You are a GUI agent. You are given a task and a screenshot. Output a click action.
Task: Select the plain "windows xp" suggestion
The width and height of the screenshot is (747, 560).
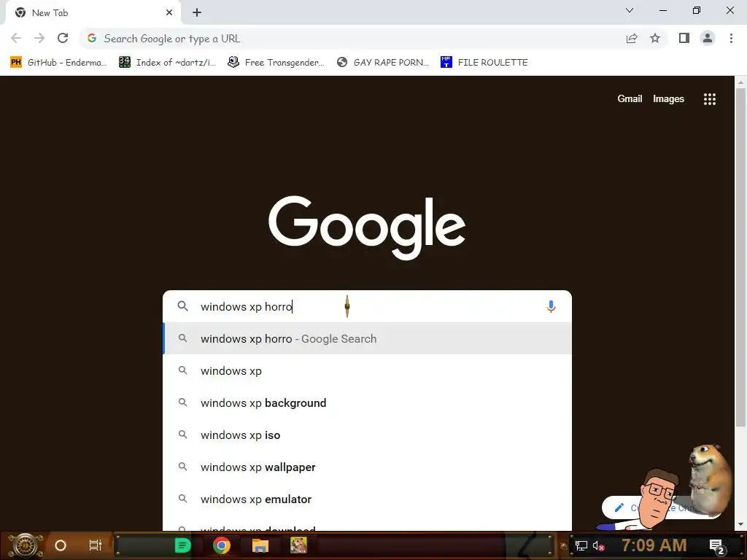point(368,370)
